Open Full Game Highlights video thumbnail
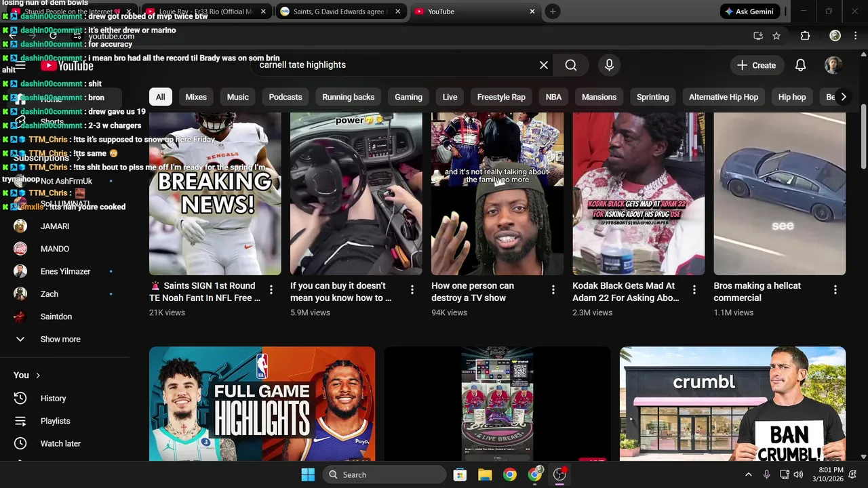The image size is (868, 488). pos(262,404)
